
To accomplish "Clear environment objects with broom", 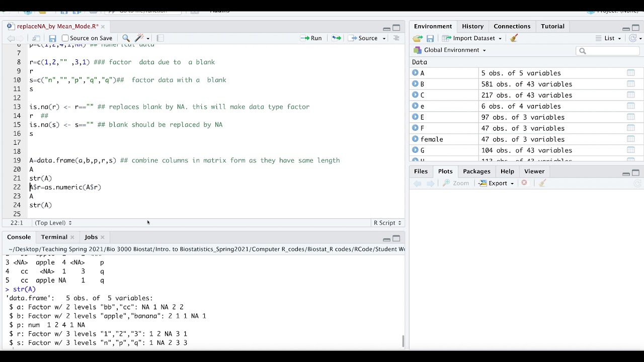I will (514, 38).
